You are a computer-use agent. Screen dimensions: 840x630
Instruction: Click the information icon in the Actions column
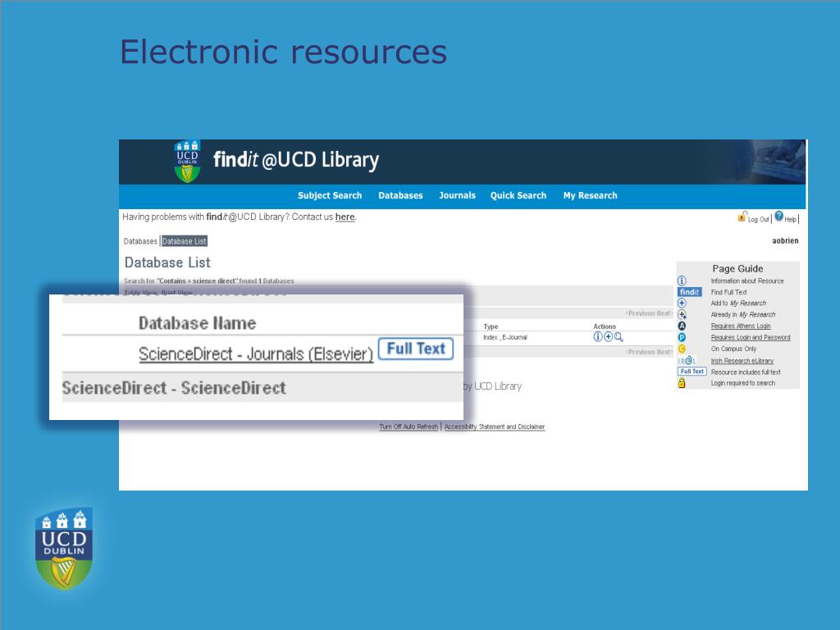pos(598,337)
